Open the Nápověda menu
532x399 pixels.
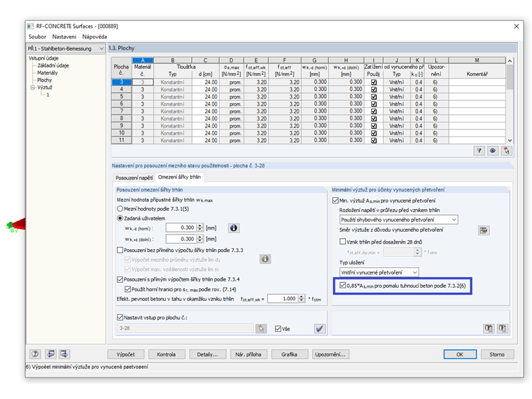(94, 36)
